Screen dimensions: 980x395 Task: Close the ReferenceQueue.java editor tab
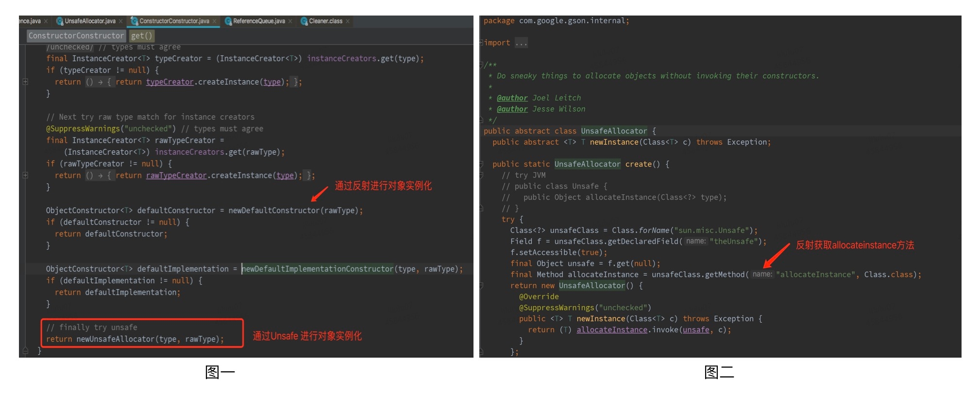(290, 21)
